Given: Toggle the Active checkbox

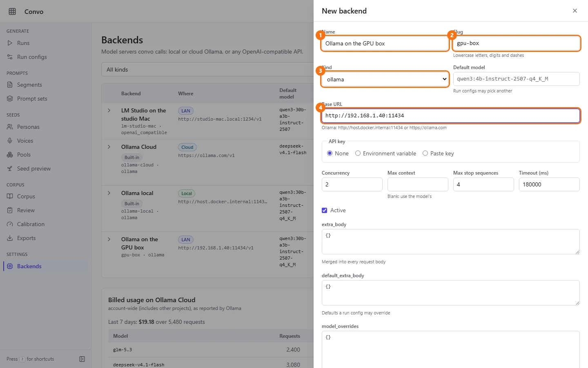Looking at the screenshot, I should (325, 210).
